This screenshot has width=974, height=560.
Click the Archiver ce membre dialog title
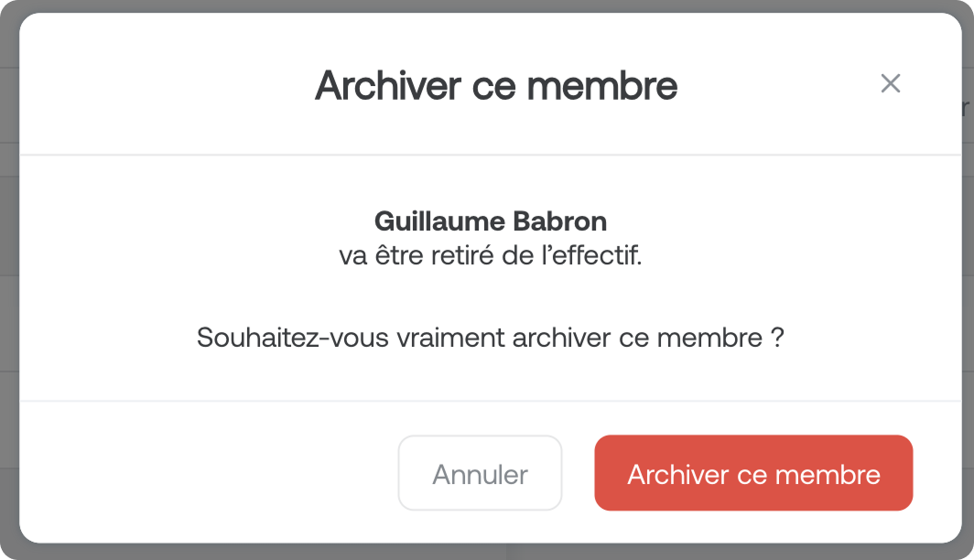496,86
